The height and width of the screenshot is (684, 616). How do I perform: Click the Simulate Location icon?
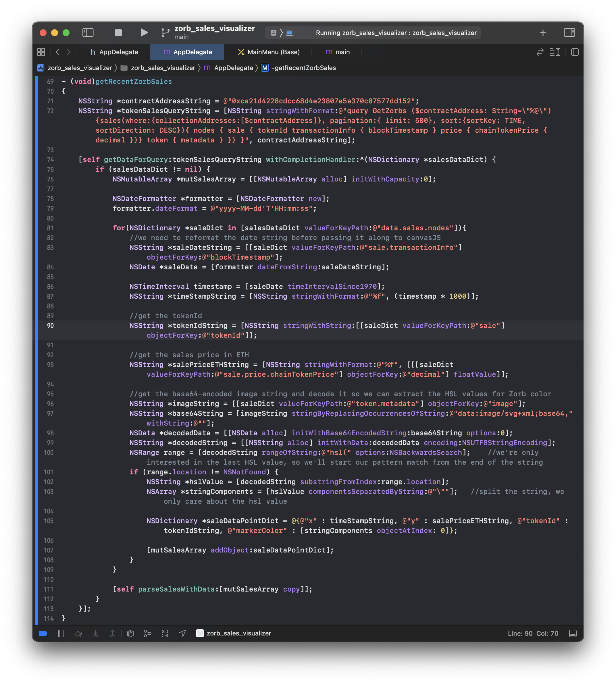point(182,633)
